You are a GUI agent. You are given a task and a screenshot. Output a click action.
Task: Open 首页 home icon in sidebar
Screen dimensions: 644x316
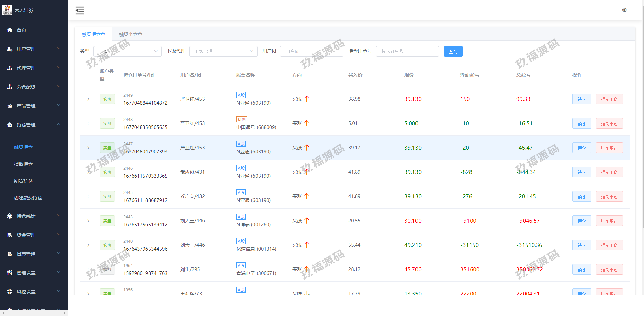(10, 30)
